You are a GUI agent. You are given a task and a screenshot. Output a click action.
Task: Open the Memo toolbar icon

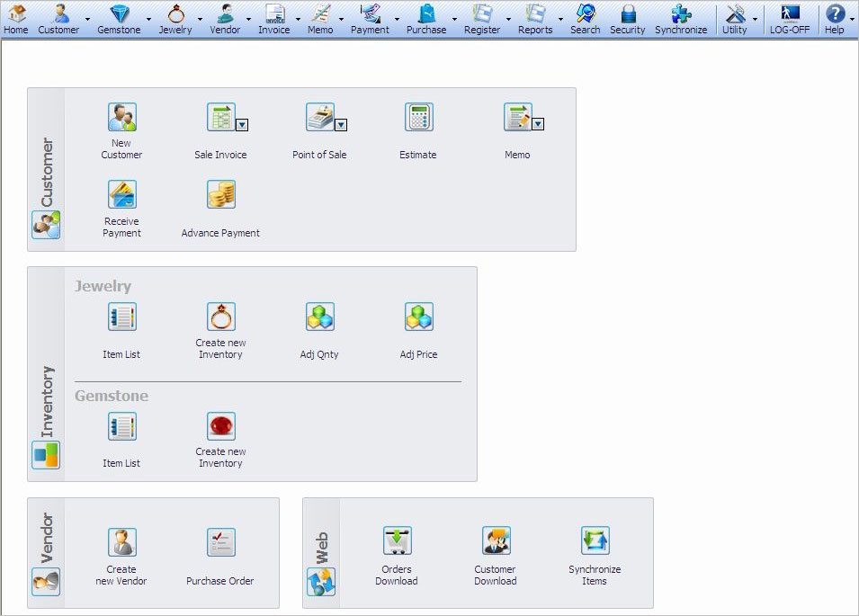pos(320,19)
